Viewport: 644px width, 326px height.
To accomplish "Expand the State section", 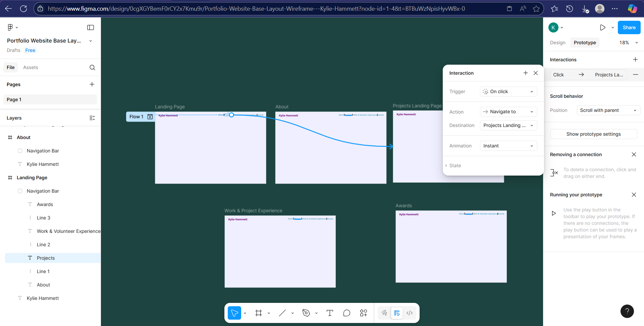I will [x=453, y=166].
